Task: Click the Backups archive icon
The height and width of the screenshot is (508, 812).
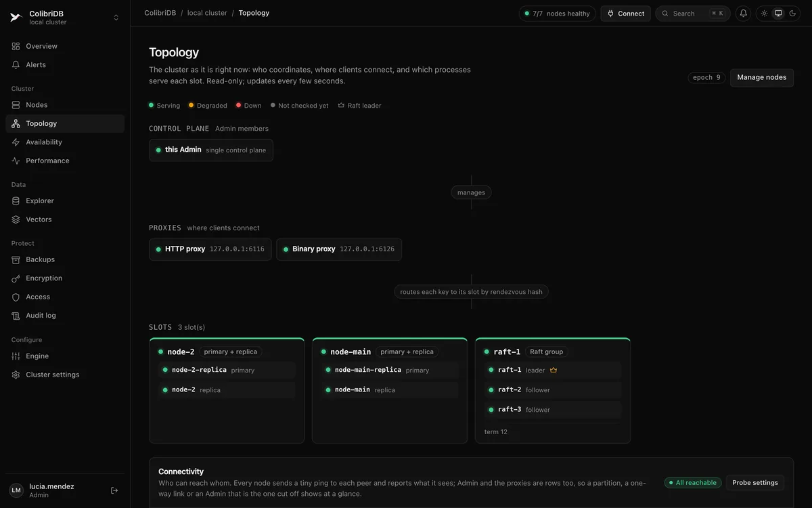Action: 16,259
